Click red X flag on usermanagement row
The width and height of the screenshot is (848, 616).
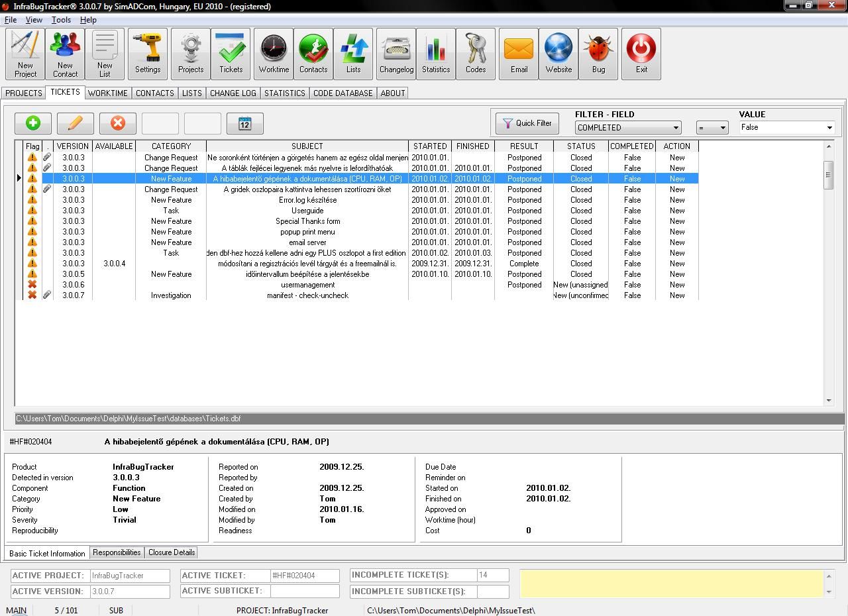(32, 285)
